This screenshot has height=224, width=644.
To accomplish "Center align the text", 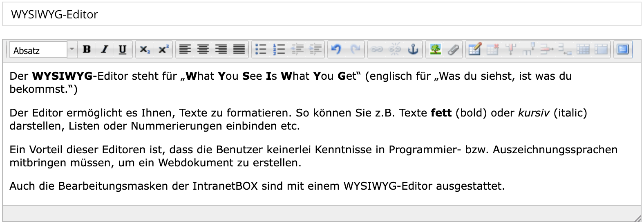I will tap(203, 49).
